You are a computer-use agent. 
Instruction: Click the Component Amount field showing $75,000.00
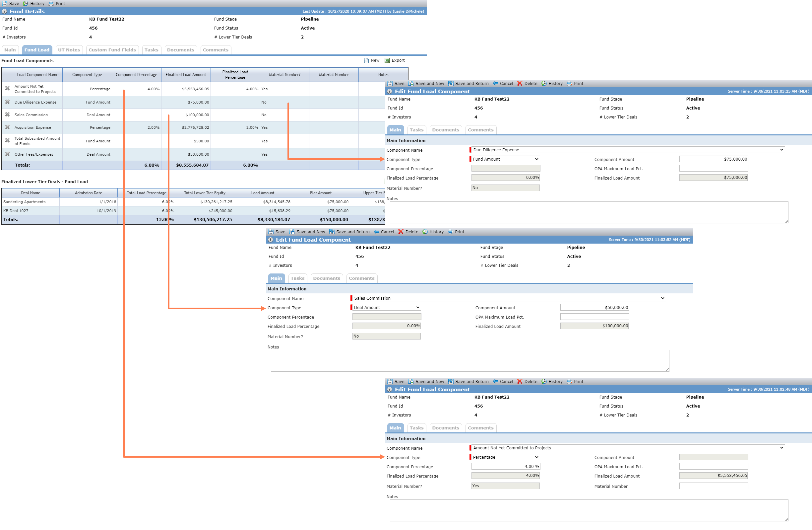click(714, 159)
